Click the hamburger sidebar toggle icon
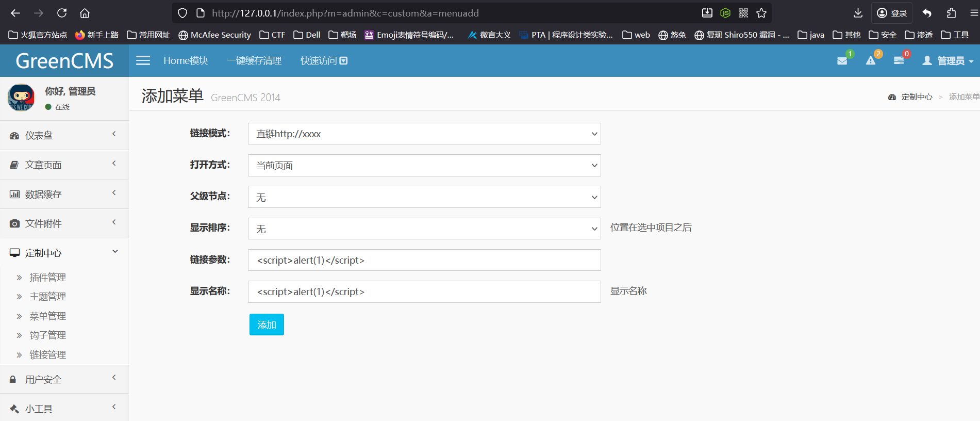Viewport: 980px width, 421px height. pyautogui.click(x=143, y=61)
